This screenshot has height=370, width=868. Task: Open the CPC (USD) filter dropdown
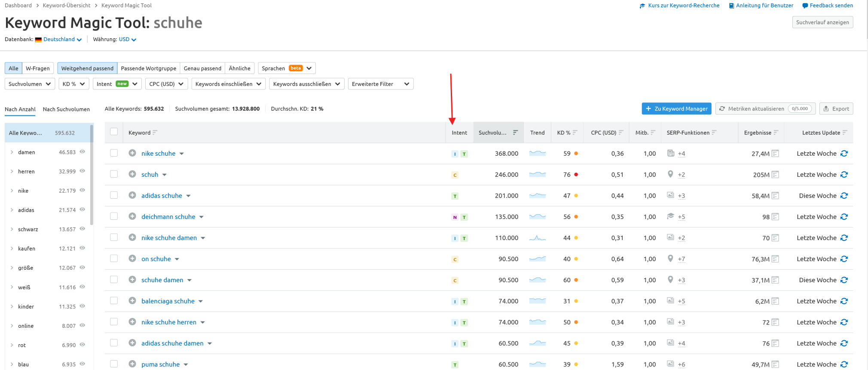click(x=166, y=84)
